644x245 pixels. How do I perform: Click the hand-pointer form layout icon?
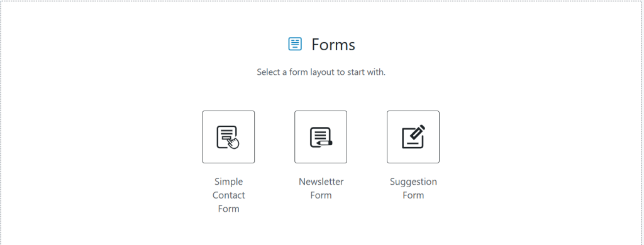coord(228,137)
